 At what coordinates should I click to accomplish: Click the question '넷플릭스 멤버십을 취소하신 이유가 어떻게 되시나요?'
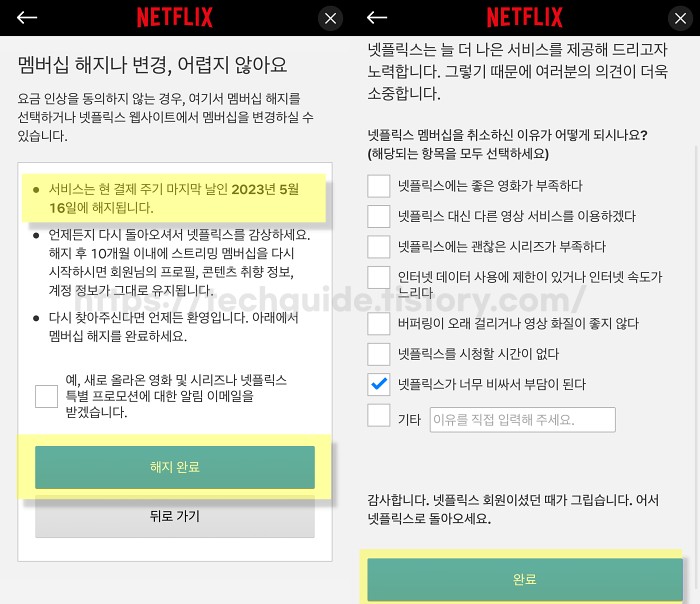click(507, 135)
